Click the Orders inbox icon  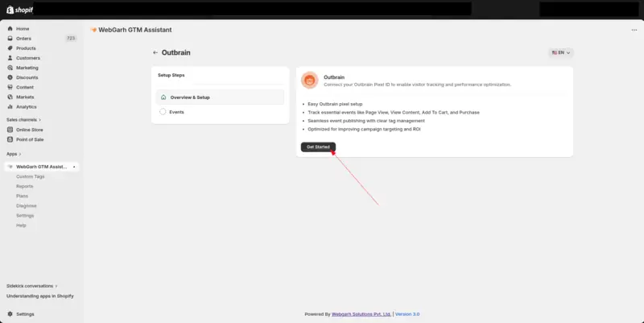click(x=10, y=38)
